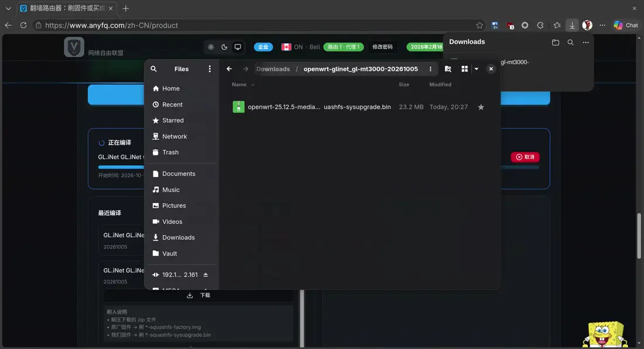Open more options in Downloads popup
The image size is (644, 349).
[x=585, y=42]
